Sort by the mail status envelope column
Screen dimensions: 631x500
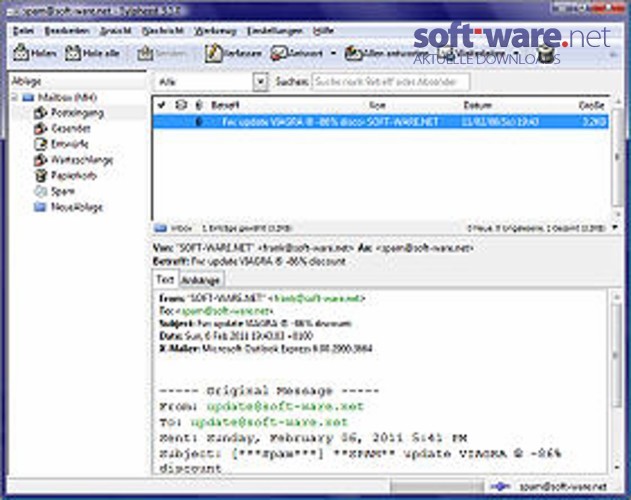pos(181,105)
